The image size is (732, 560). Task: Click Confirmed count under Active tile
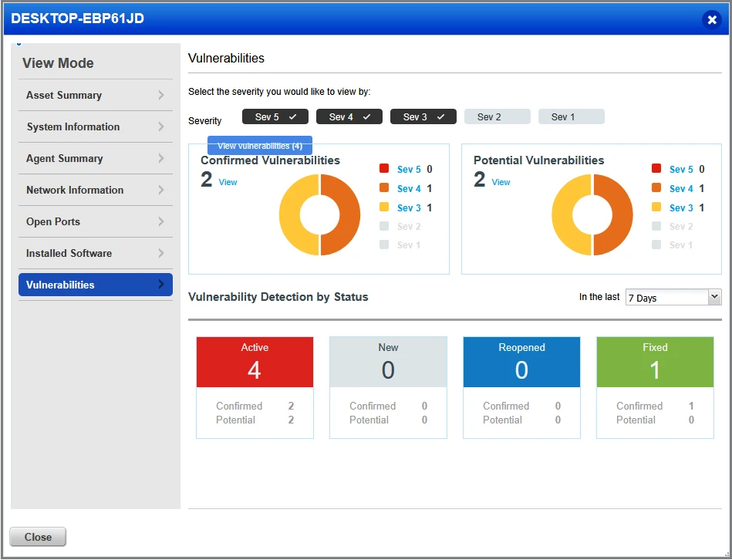pos(291,406)
